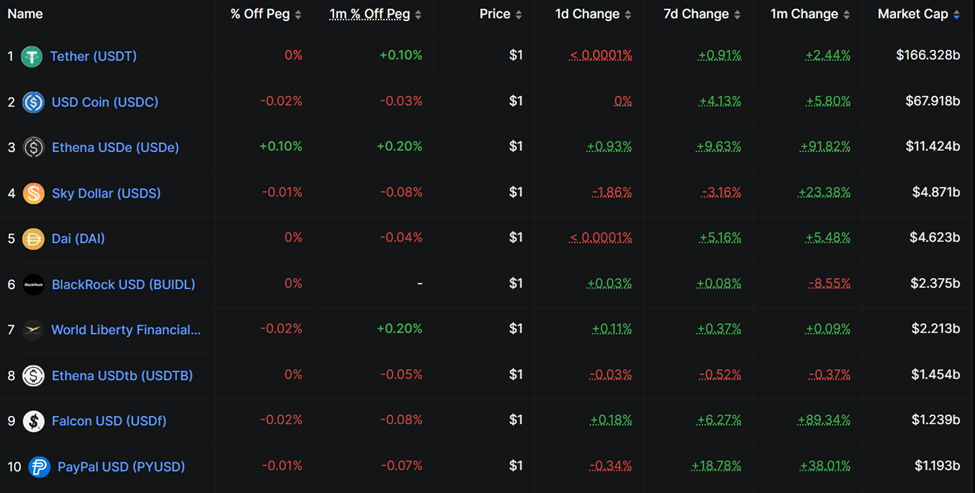Image resolution: width=975 pixels, height=493 pixels.
Task: Click BUIDL's -8.55% 1m change
Action: [829, 283]
